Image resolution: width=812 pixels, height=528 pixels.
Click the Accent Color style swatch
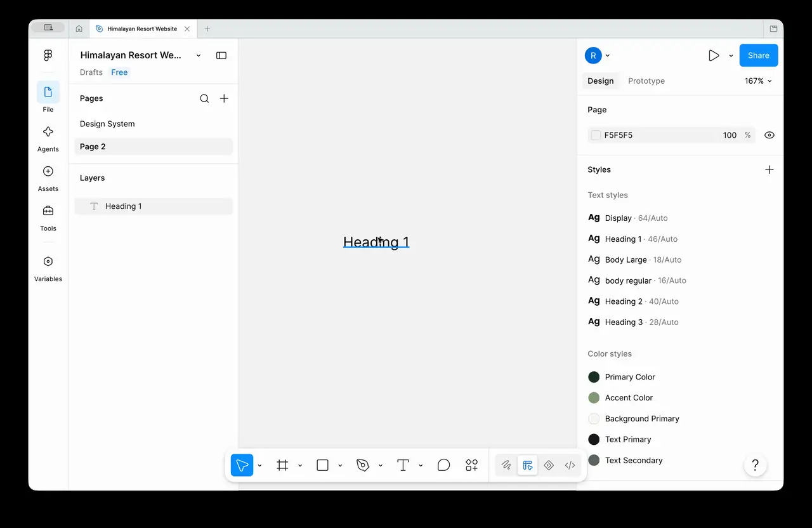(x=594, y=398)
